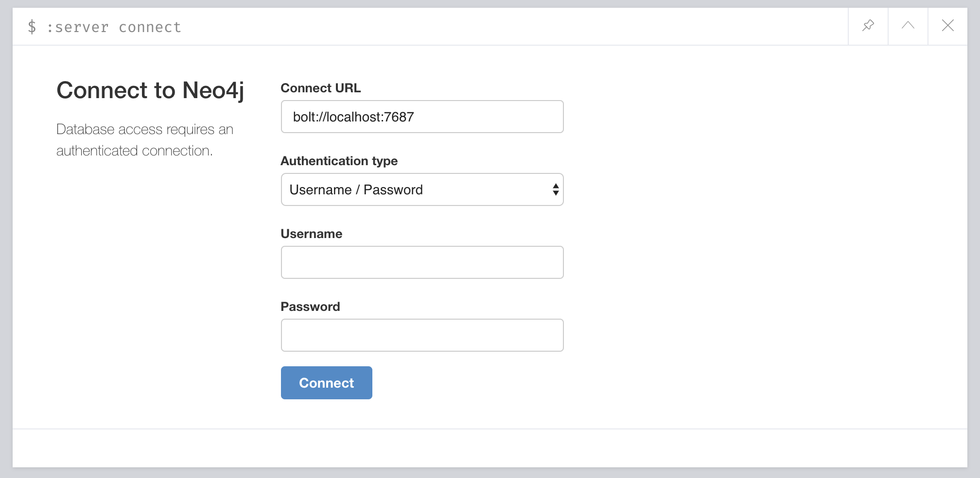Pin the server connect frame
This screenshot has height=478, width=980.
click(868, 26)
